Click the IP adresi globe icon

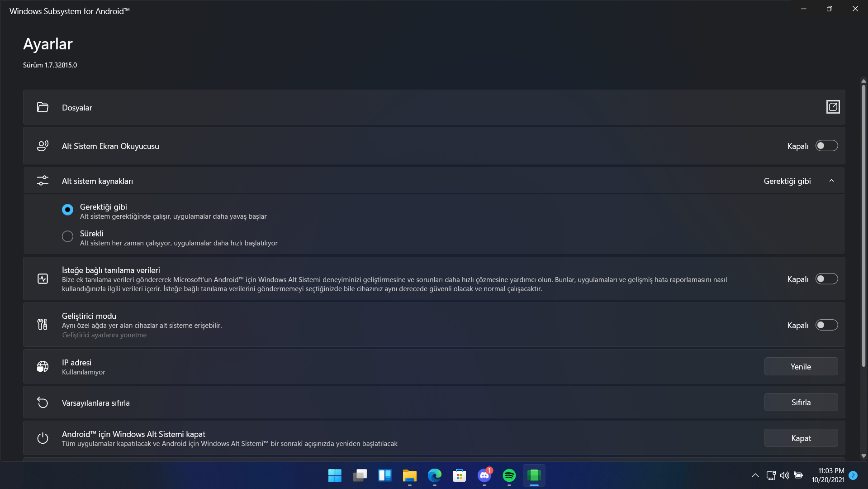[x=43, y=366]
